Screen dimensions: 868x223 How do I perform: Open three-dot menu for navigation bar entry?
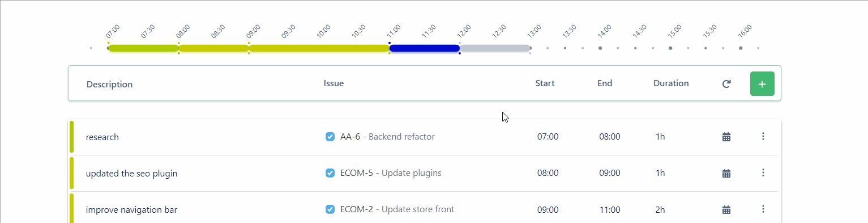click(x=763, y=209)
